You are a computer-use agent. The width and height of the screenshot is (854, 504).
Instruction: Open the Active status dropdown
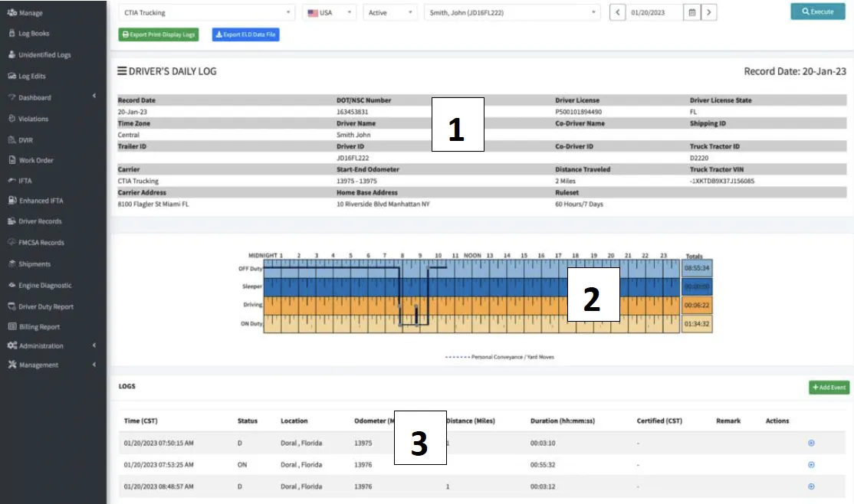click(x=390, y=12)
